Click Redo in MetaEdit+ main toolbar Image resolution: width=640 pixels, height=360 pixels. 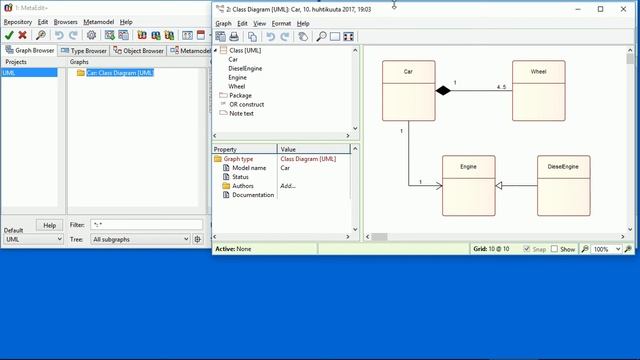73,36
